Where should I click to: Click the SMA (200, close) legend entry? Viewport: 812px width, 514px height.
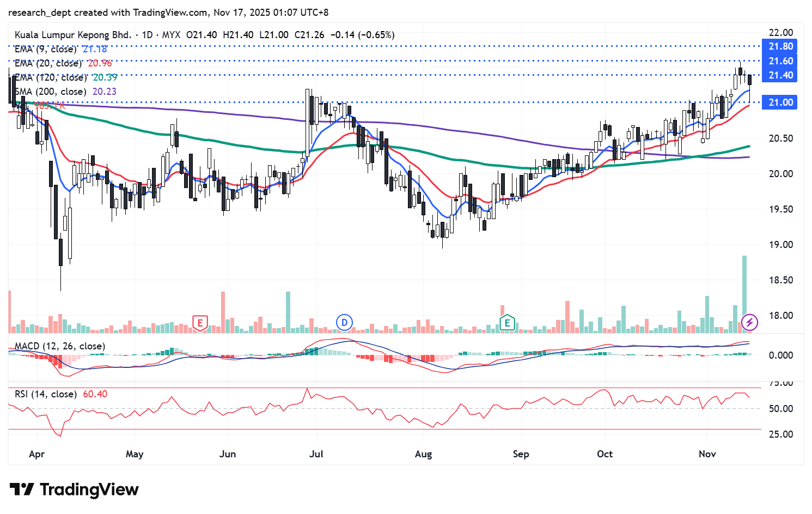[x=51, y=92]
